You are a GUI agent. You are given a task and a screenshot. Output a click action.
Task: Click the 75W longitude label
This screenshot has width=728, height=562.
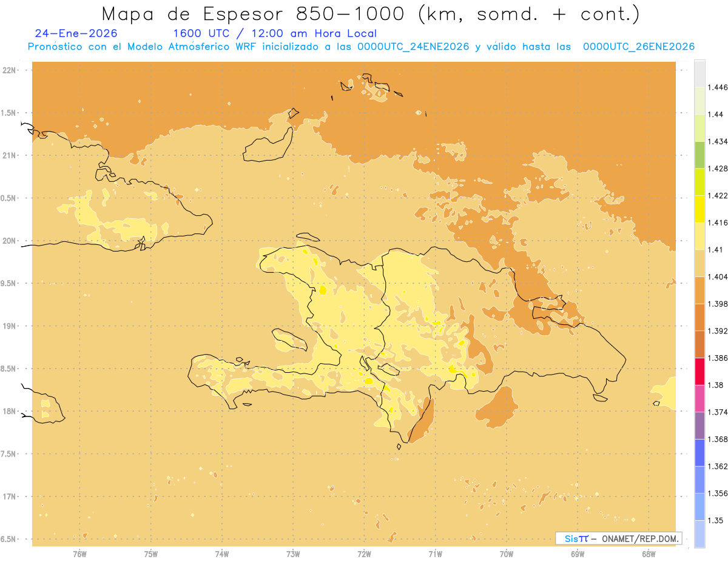pyautogui.click(x=151, y=554)
